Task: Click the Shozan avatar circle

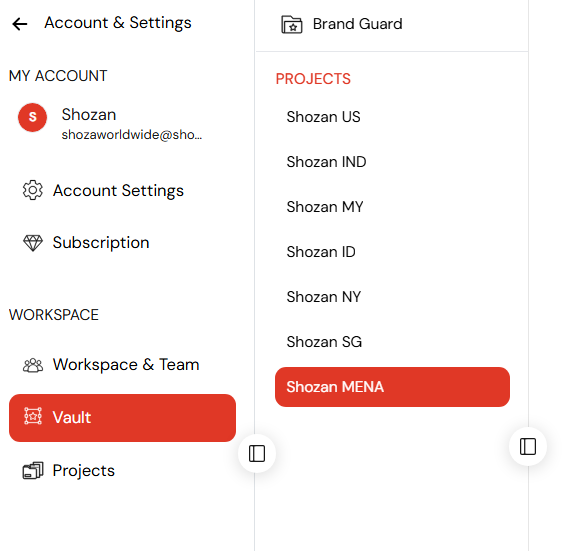Action: click(x=32, y=117)
